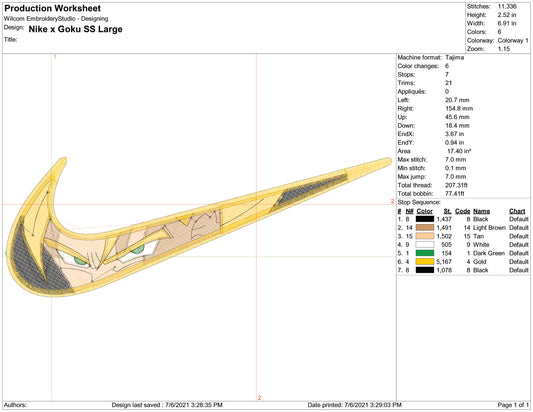The width and height of the screenshot is (533, 412).
Task: Select the Trims value '21'
Action: (x=448, y=83)
